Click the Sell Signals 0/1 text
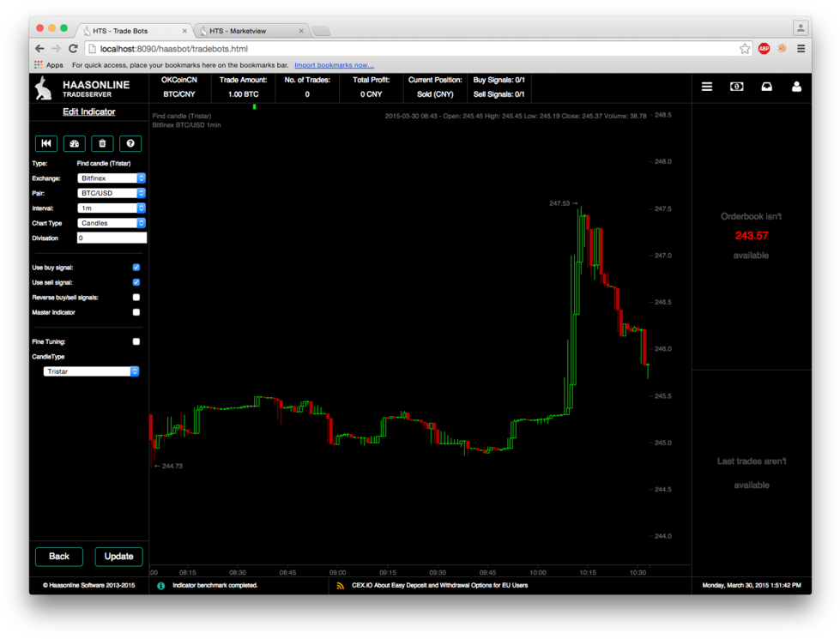This screenshot has width=840, height=639. [x=499, y=94]
